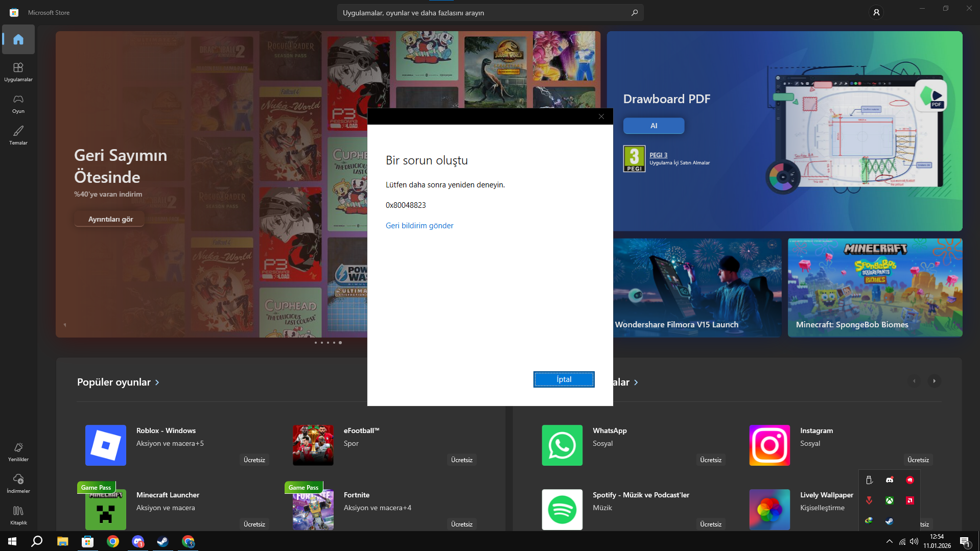This screenshot has height=551, width=980.
Task: Click the Riot Client tray icon
Action: [910, 480]
